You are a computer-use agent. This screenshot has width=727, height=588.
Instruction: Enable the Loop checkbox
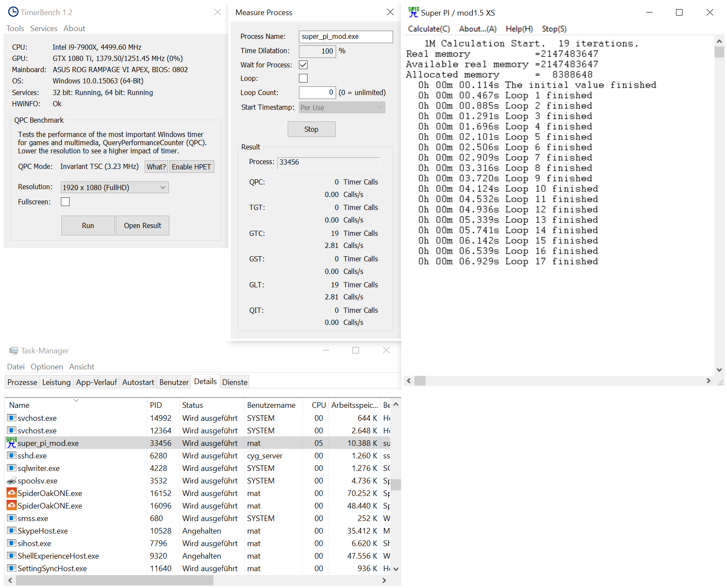click(303, 78)
